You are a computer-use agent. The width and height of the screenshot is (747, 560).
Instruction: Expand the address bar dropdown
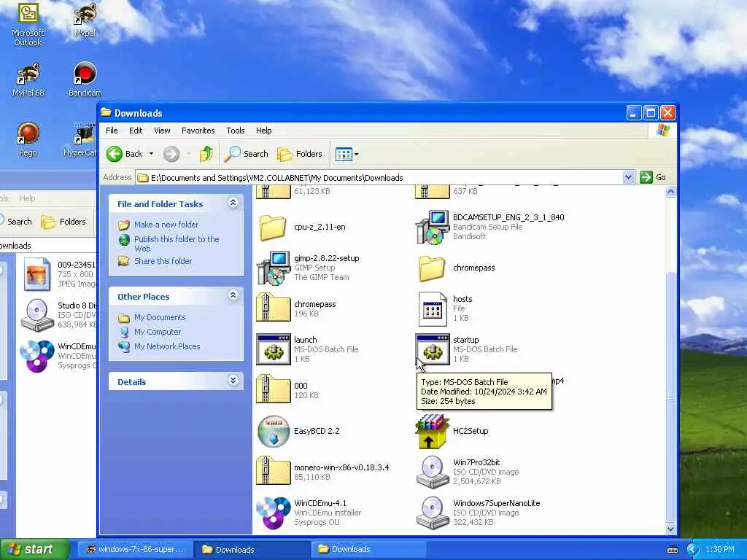(628, 178)
